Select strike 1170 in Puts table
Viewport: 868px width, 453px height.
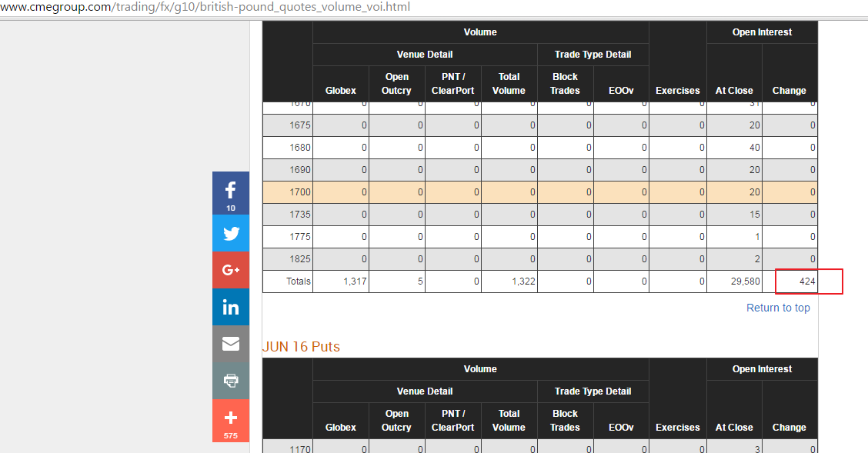point(299,448)
